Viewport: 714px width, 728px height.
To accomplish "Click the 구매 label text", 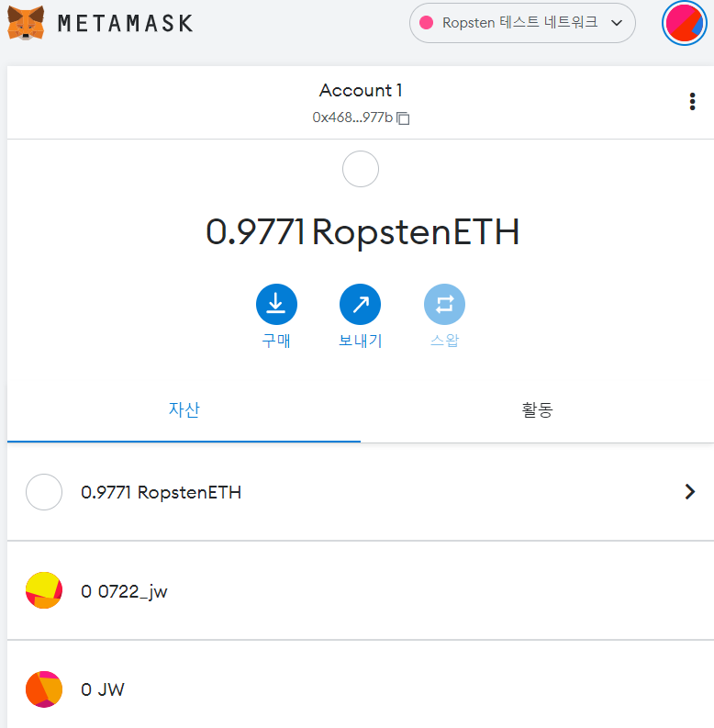I will pos(276,341).
